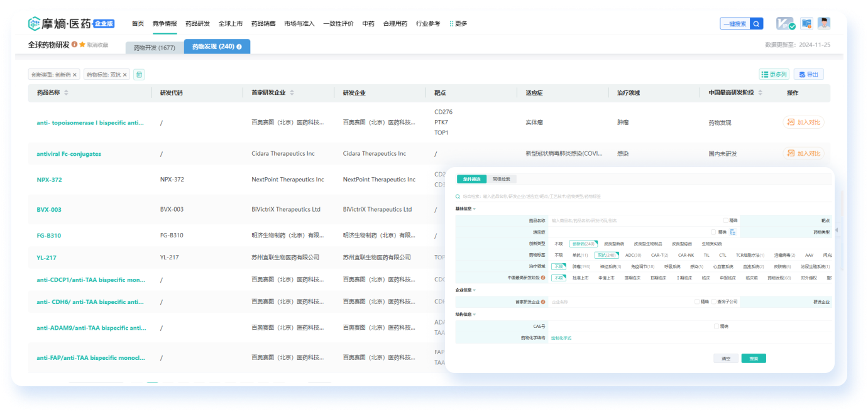
Task: Open 一致性评价 navigation item
Action: click(338, 24)
